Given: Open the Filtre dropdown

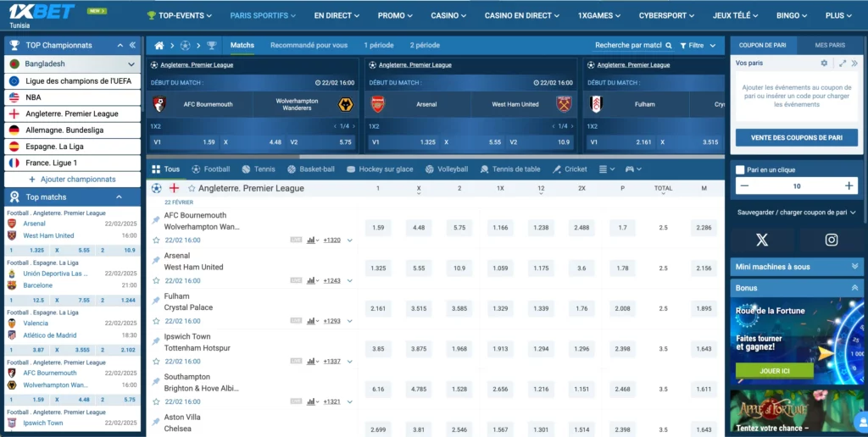Looking at the screenshot, I should pyautogui.click(x=698, y=46).
